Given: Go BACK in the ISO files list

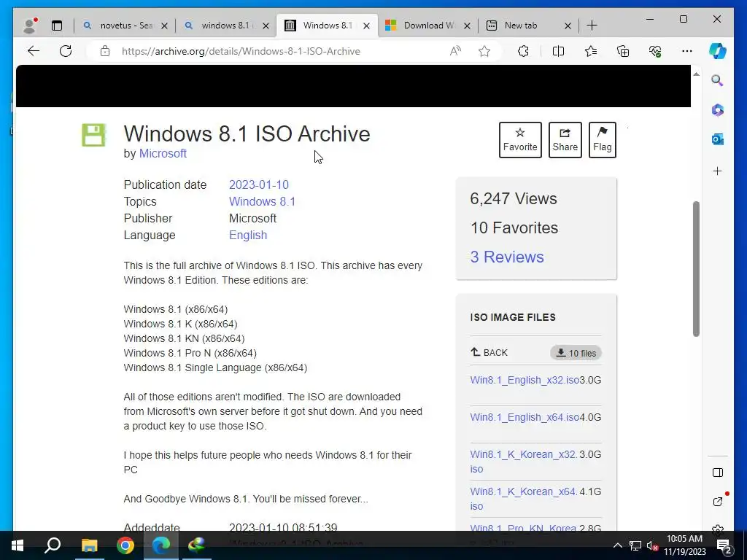Looking at the screenshot, I should coord(489,352).
